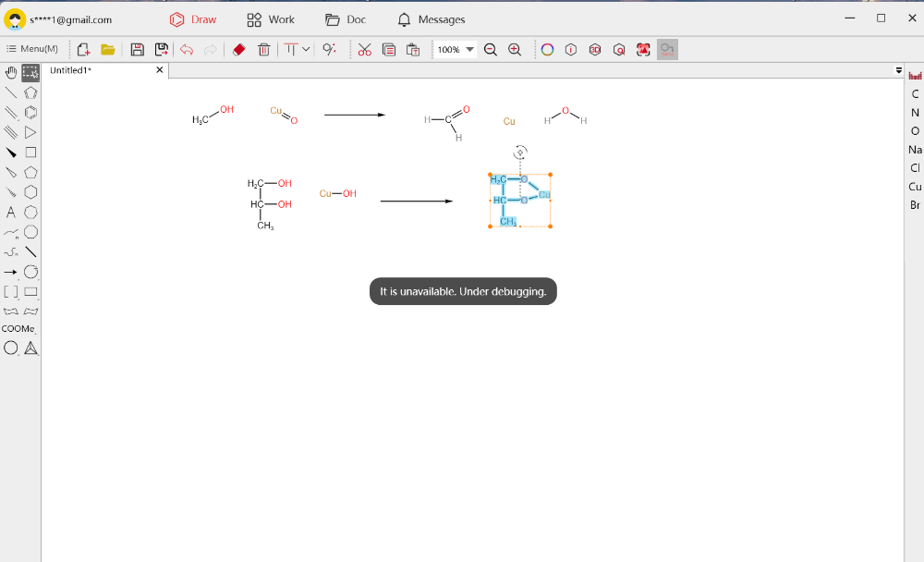This screenshot has height=562, width=924.
Task: Insert the COOMe functional group
Action: [18, 329]
